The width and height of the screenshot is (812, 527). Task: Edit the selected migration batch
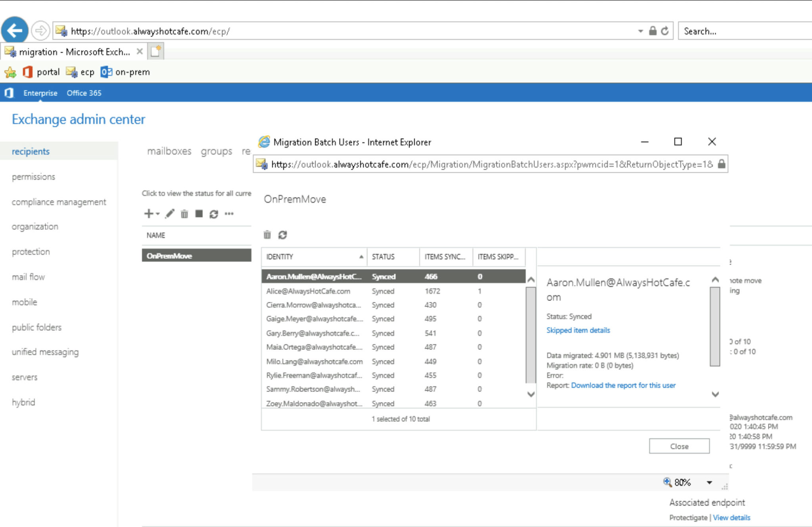point(170,214)
